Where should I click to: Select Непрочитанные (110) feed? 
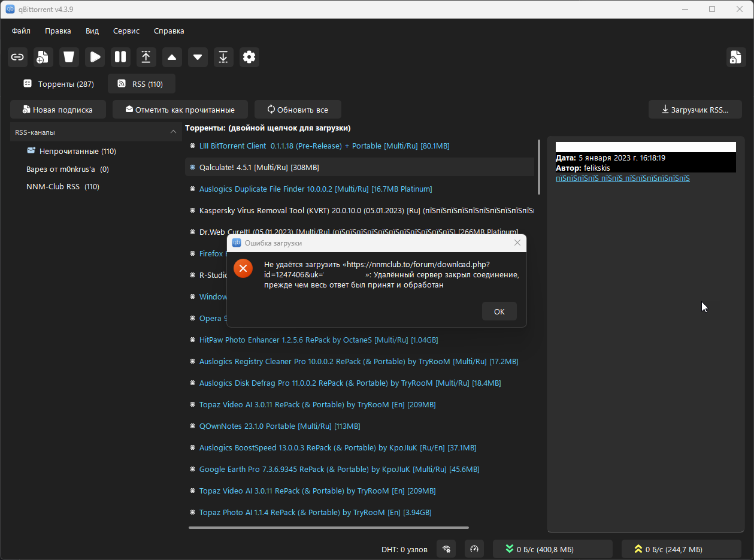tap(78, 152)
